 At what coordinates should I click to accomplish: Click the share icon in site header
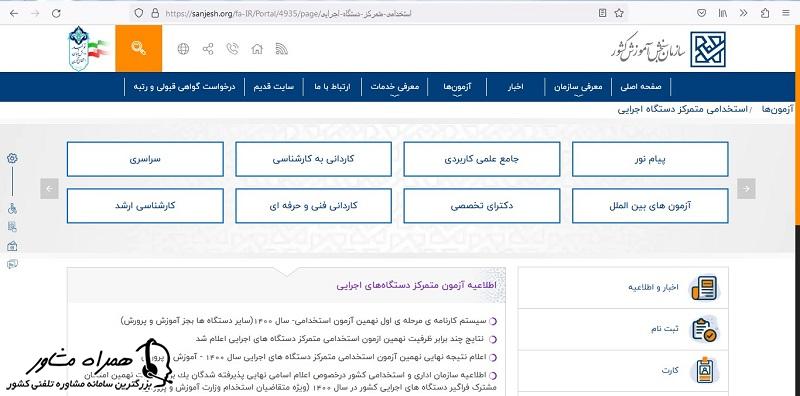pos(208,49)
